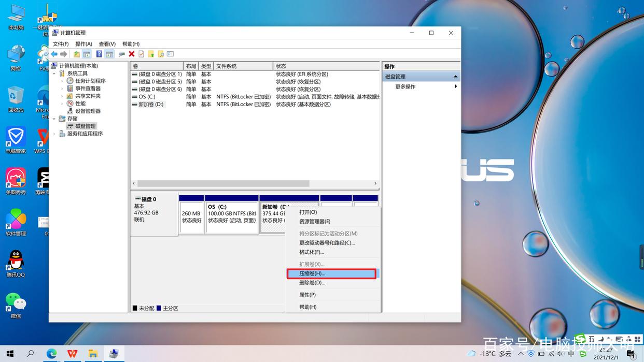The width and height of the screenshot is (644, 362).
Task: Click the up one level folder icon
Action: (x=77, y=54)
